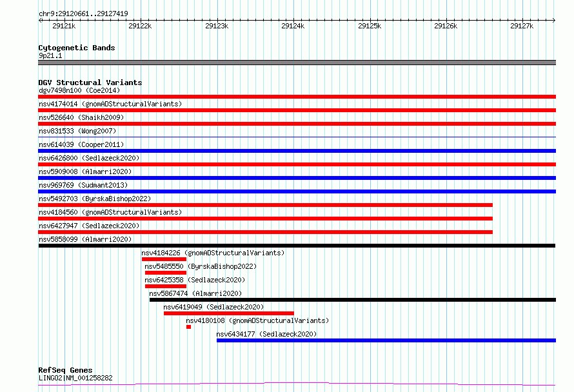Click the red bar under dgv7498n100
The height and width of the screenshot is (392, 574).
297,97
